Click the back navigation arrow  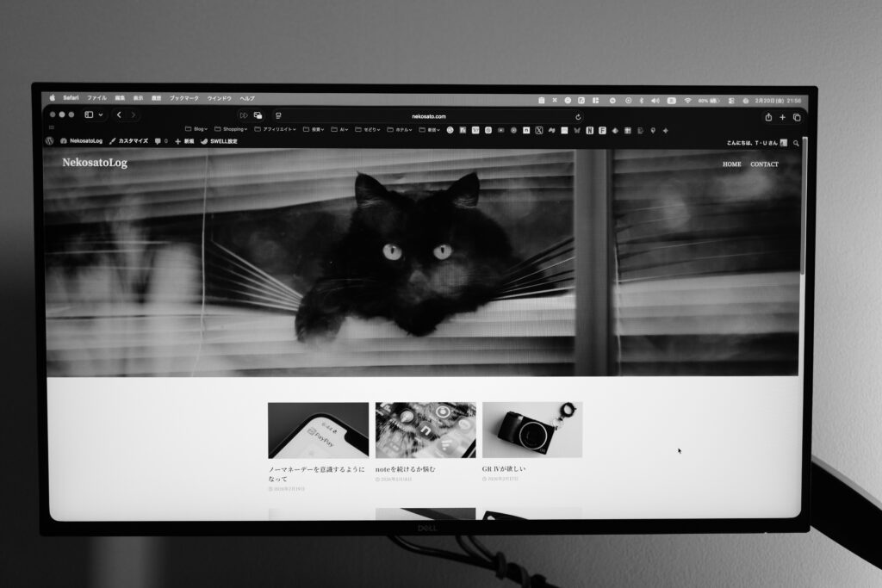(x=119, y=115)
